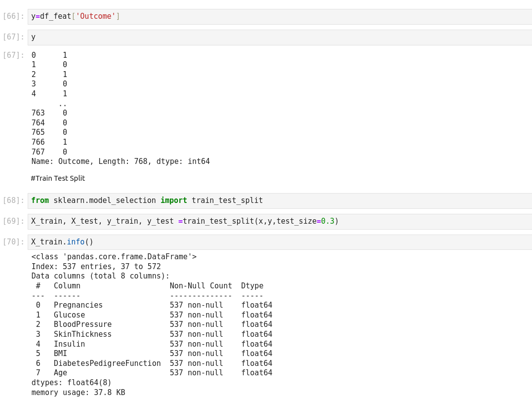Click the [69] cell prompt number
Screen dimensions: 532x398
(x=13, y=221)
